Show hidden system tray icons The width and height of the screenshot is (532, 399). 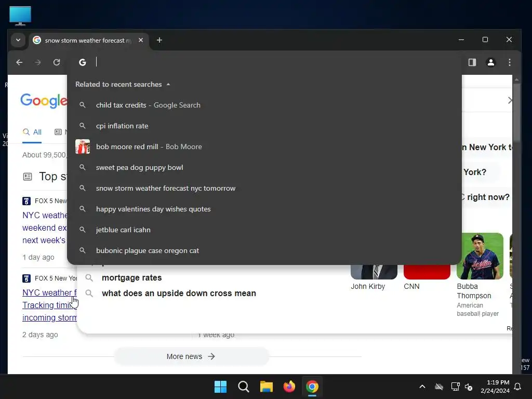422,387
